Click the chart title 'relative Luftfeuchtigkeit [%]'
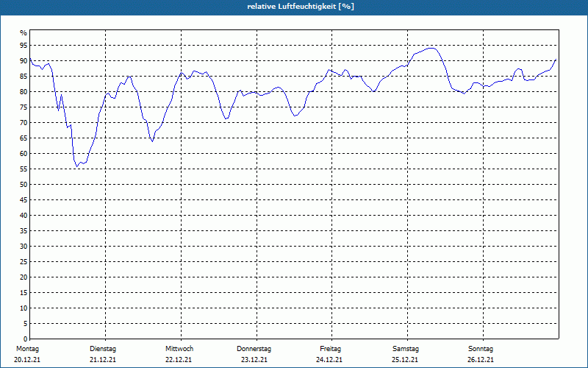 click(x=301, y=7)
